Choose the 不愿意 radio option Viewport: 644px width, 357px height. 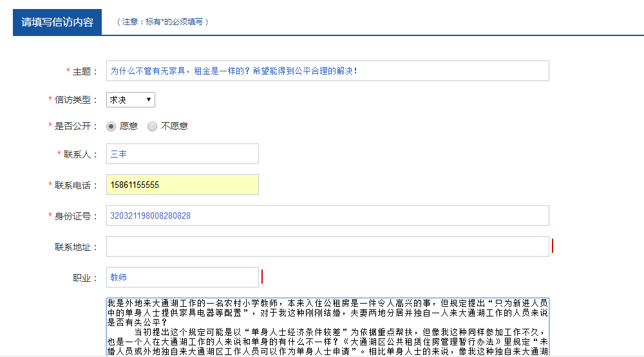click(x=153, y=127)
